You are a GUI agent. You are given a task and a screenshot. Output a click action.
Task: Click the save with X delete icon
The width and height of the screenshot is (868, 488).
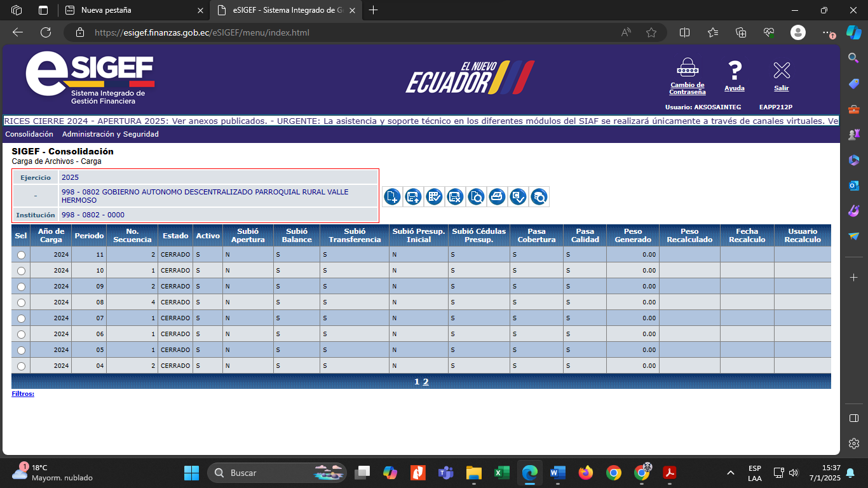tap(455, 197)
